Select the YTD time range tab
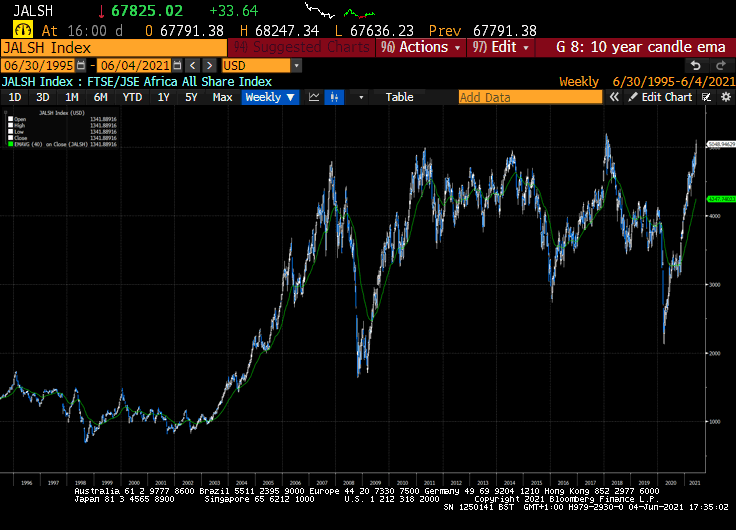 (132, 97)
